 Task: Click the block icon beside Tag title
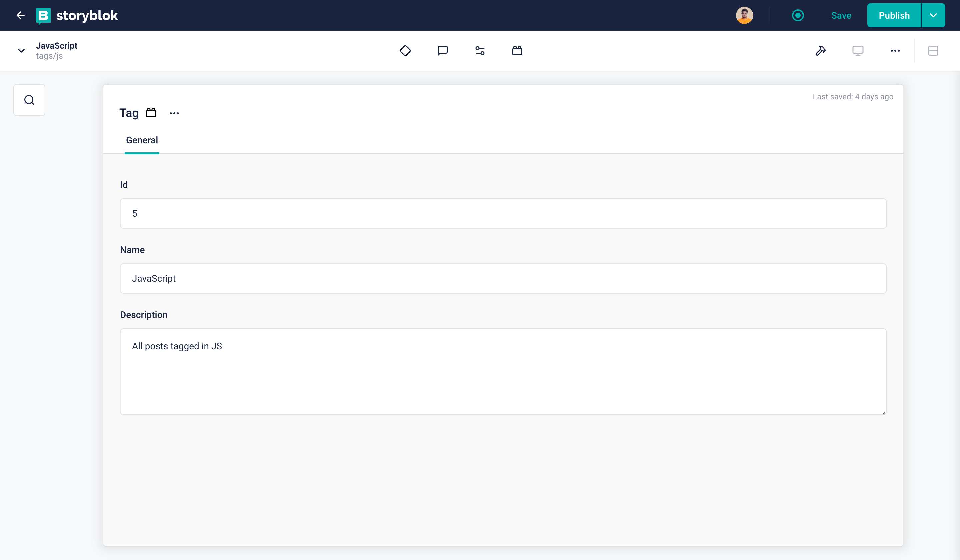151,113
